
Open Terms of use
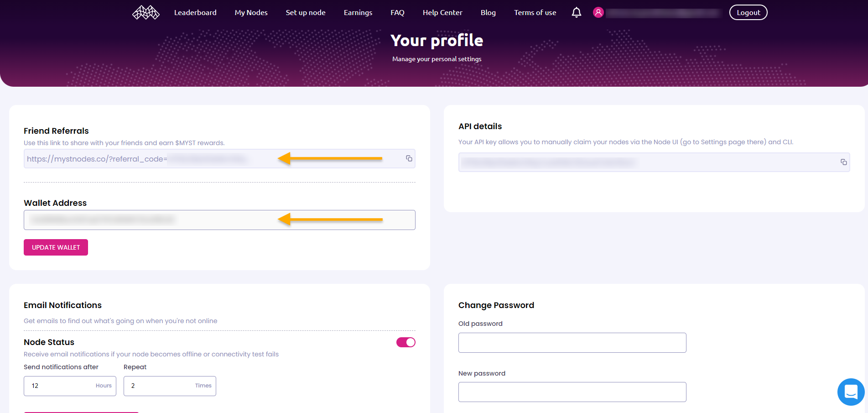tap(535, 12)
